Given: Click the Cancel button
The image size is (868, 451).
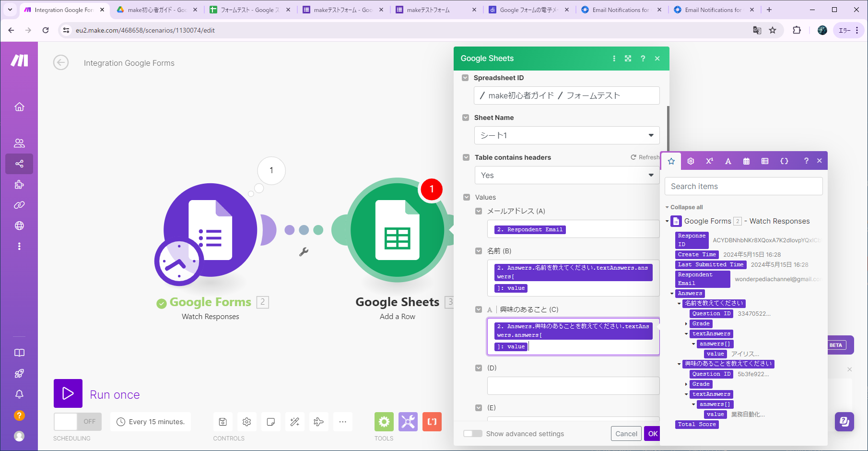Looking at the screenshot, I should (x=626, y=434).
